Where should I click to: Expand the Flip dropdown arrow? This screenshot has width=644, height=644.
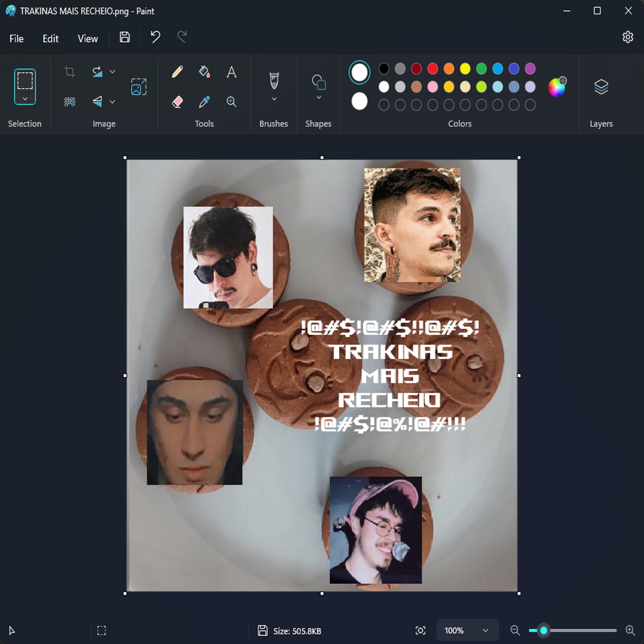pos(112,101)
